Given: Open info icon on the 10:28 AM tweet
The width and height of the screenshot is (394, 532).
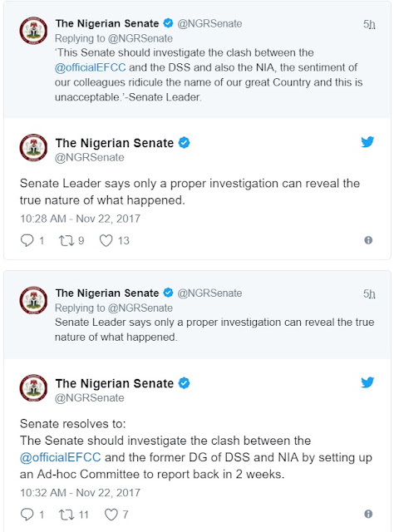Looking at the screenshot, I should [x=368, y=240].
